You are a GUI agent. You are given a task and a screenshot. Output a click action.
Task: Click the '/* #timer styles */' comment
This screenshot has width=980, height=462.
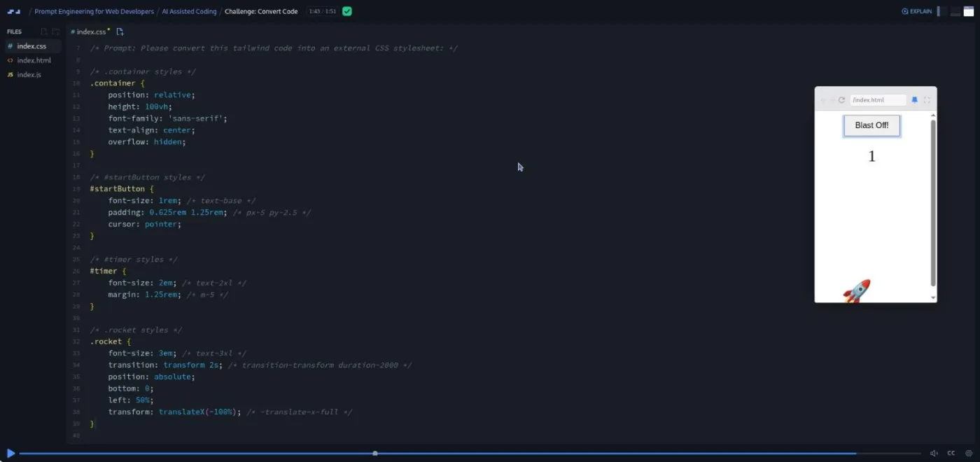(x=134, y=260)
